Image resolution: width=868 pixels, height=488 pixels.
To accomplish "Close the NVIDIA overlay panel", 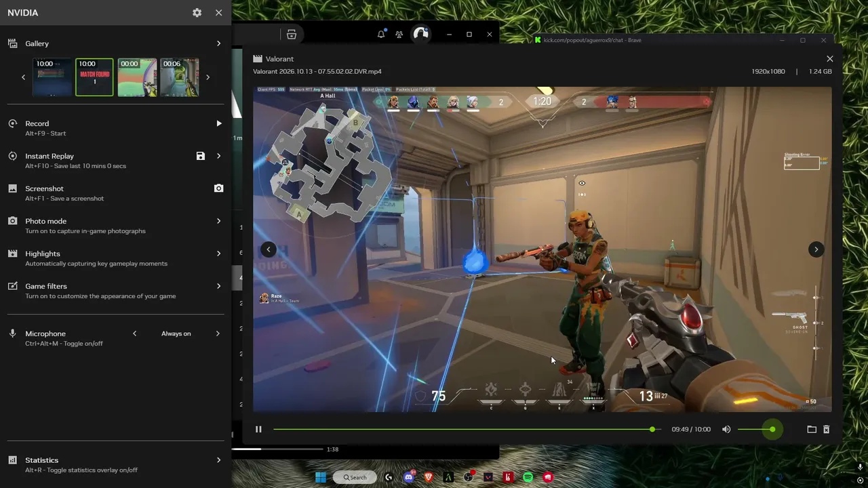I will 218,13.
